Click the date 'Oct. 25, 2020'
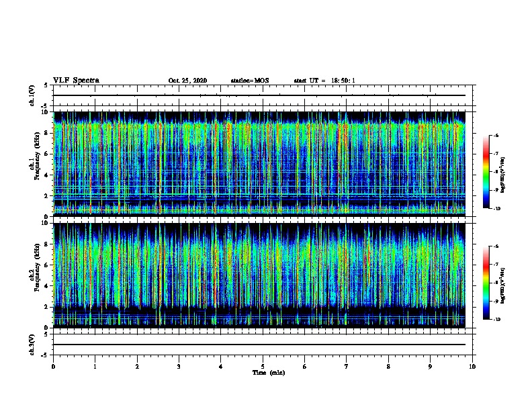 [x=187, y=81]
